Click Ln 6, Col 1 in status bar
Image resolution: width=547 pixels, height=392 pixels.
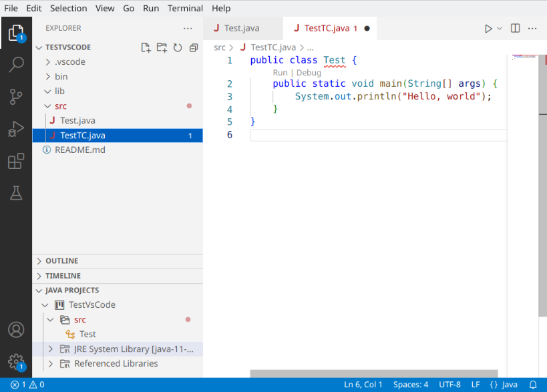click(x=363, y=385)
